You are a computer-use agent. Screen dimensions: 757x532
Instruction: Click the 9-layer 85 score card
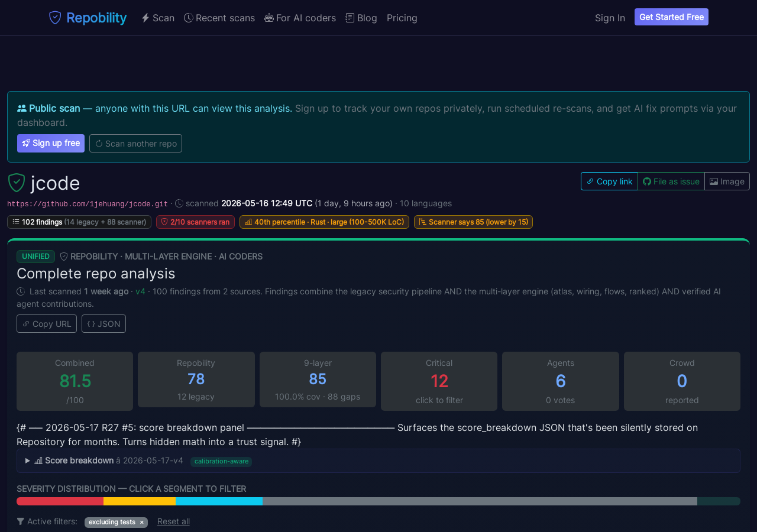[x=318, y=379]
